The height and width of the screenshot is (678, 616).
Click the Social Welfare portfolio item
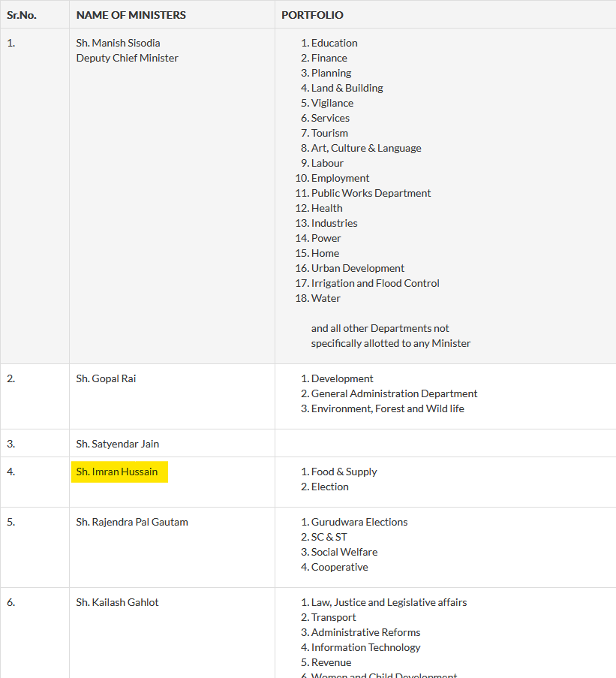(x=344, y=552)
